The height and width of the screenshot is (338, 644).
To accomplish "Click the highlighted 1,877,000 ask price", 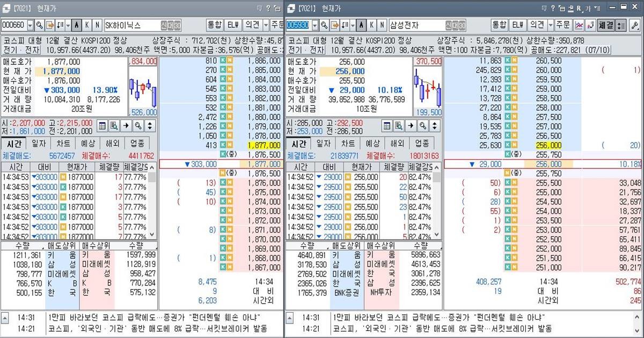I will click(x=264, y=145).
